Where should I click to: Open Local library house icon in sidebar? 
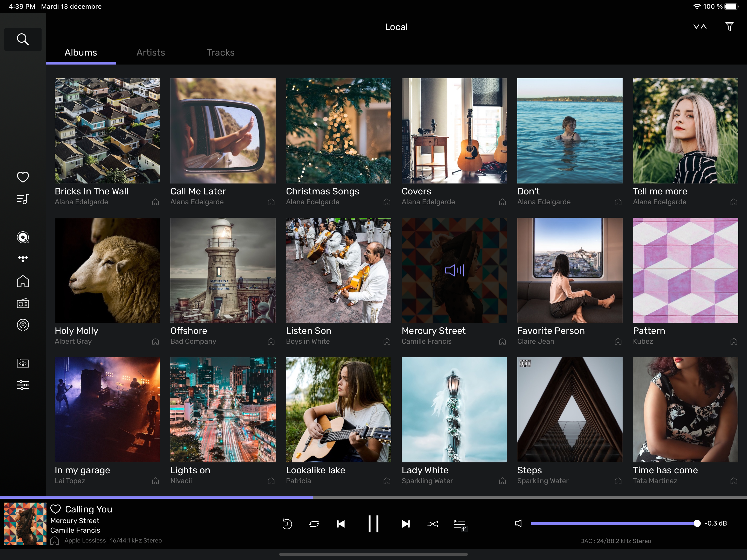[x=23, y=281]
